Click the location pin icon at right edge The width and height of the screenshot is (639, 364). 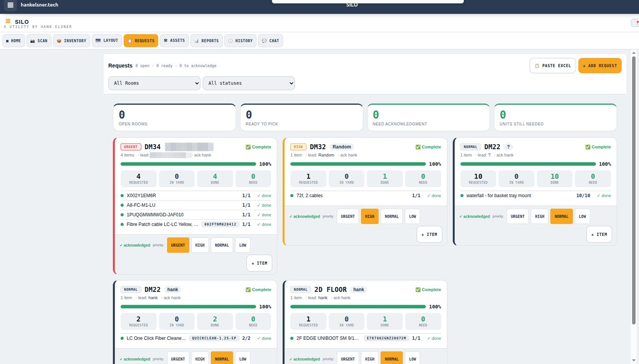point(636,22)
